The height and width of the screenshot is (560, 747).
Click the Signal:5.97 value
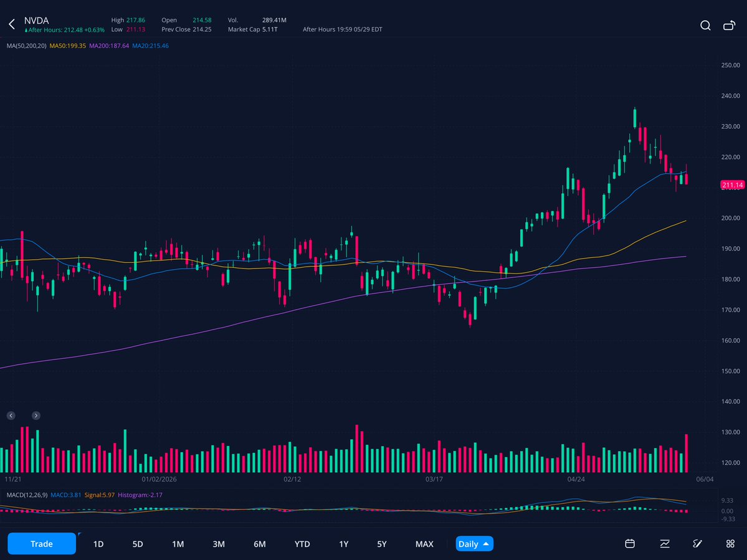click(100, 495)
